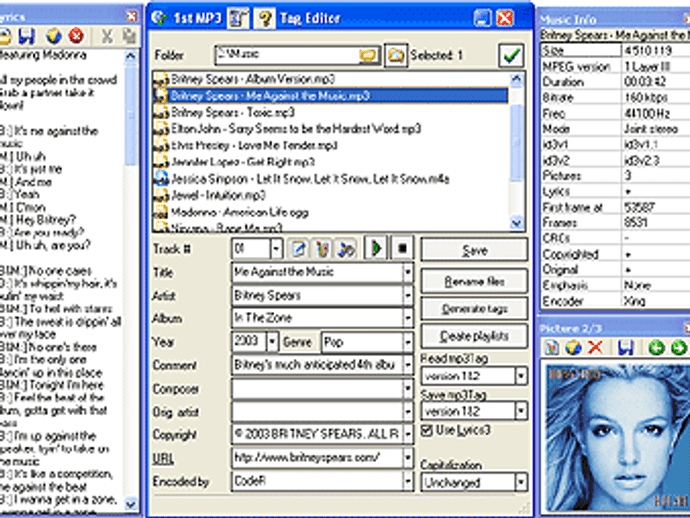Stop playback with the square button
Image resolution: width=690 pixels, height=518 pixels.
(x=402, y=249)
